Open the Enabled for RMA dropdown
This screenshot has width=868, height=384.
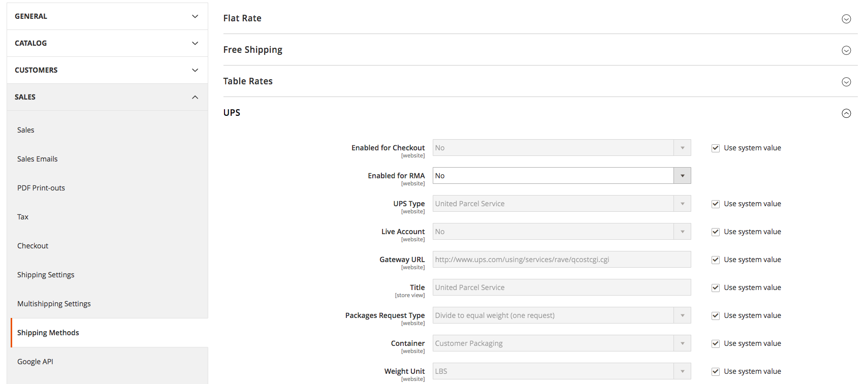(562, 176)
